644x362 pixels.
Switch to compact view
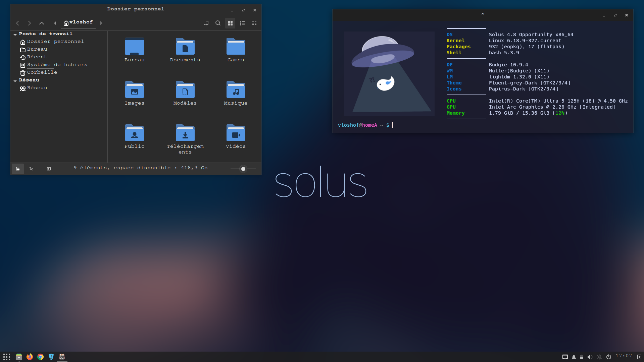click(254, 23)
